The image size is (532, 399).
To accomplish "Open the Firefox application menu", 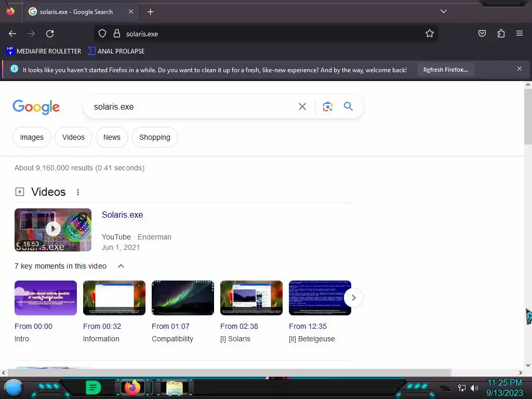I will (x=520, y=33).
